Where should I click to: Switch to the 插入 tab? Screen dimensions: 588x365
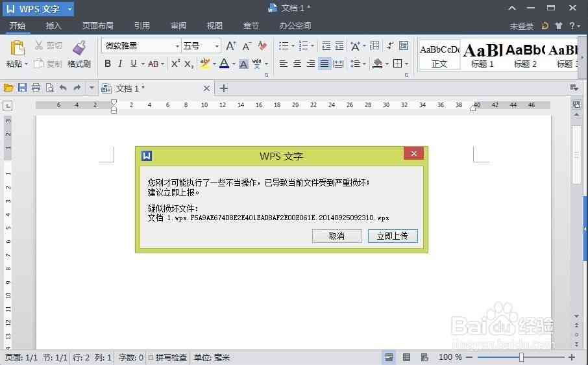click(x=53, y=25)
